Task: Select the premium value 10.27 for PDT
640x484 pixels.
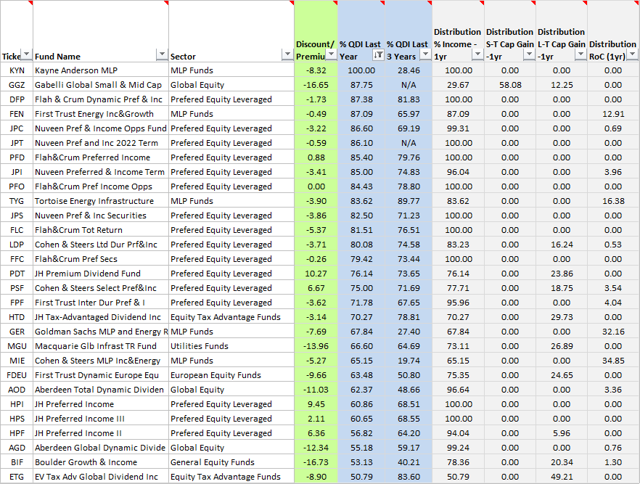Action: coord(316,273)
